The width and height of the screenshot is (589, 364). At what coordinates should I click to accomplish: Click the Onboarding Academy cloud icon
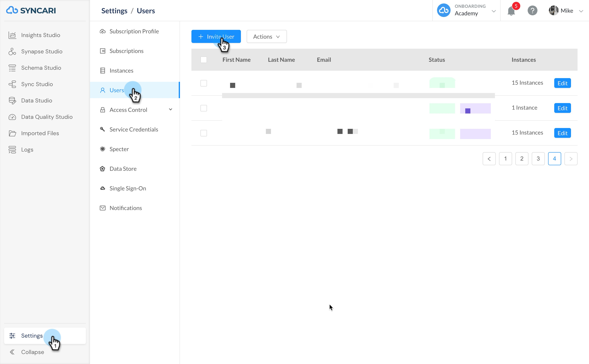[444, 10]
